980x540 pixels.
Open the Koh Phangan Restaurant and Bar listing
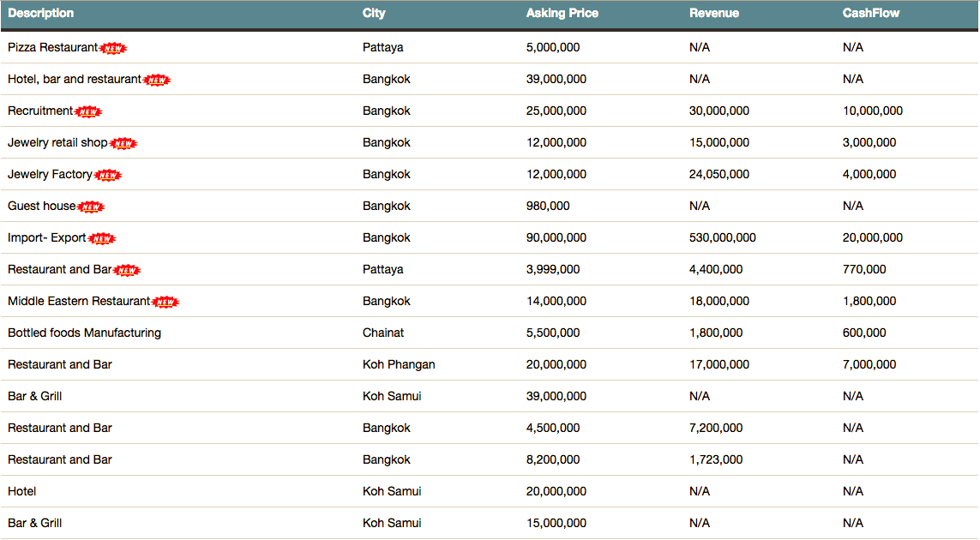(x=60, y=364)
